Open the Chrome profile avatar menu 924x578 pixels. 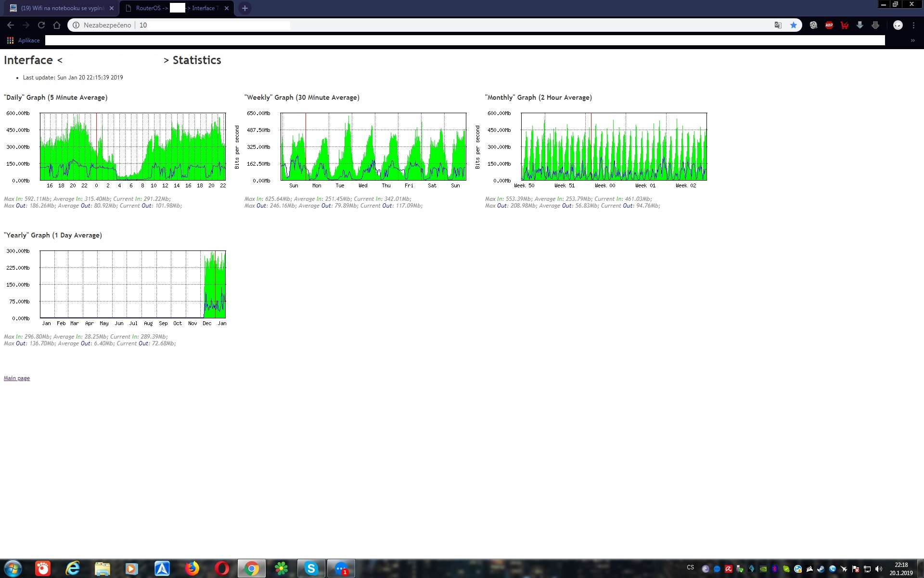pos(898,25)
